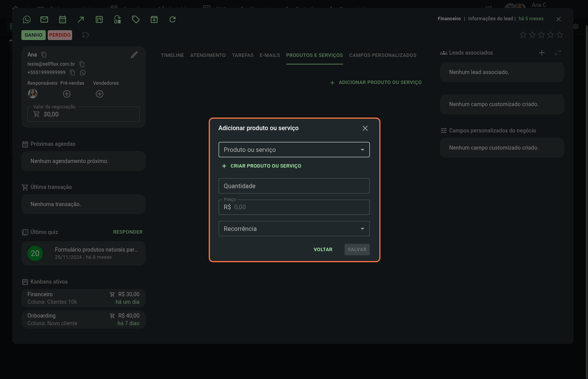Open the CAMPOS PERSONALIZADOS tab
This screenshot has width=588, height=379.
click(383, 55)
